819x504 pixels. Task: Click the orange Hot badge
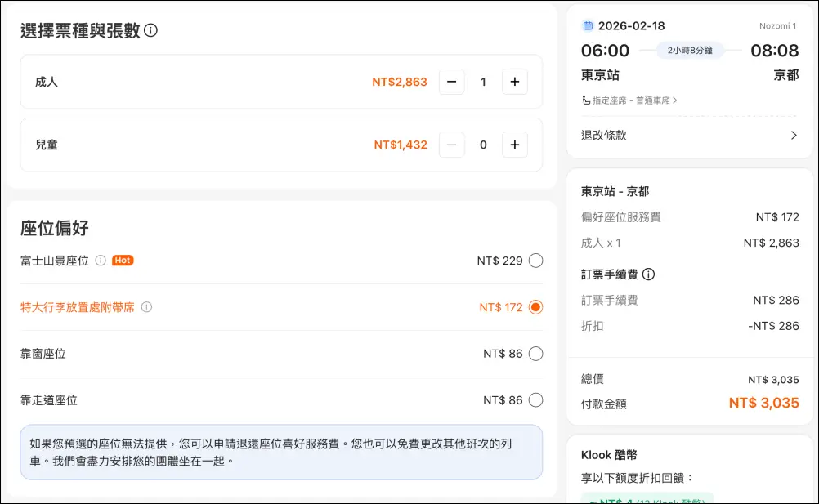pos(123,261)
